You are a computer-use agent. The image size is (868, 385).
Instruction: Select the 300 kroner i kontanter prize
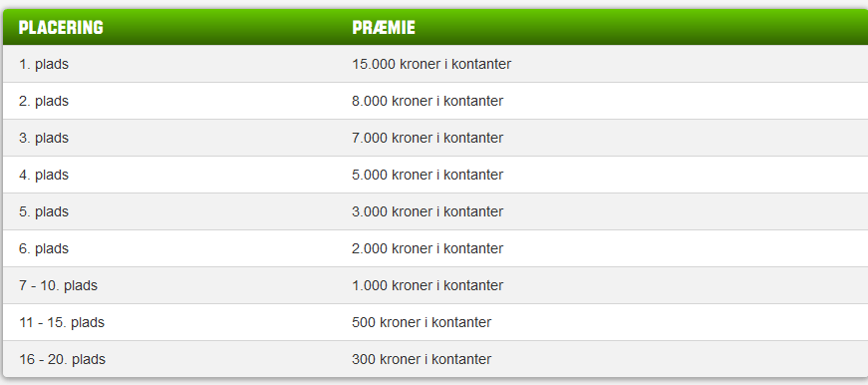click(422, 359)
